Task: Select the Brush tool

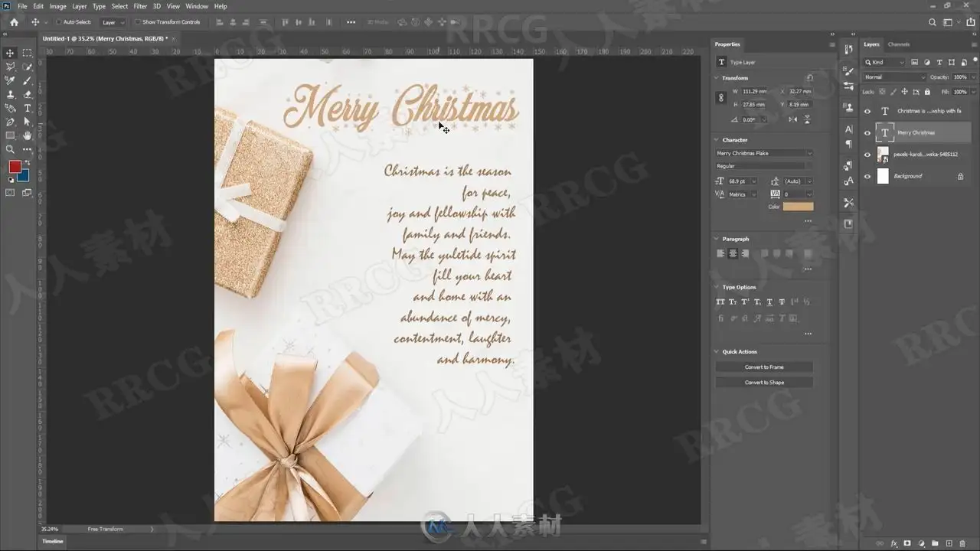Action: click(x=27, y=80)
